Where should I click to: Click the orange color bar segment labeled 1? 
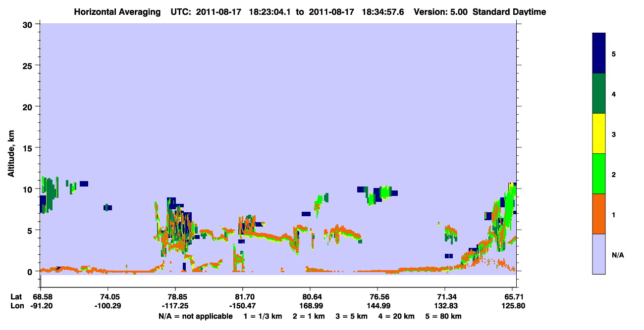[599, 214]
